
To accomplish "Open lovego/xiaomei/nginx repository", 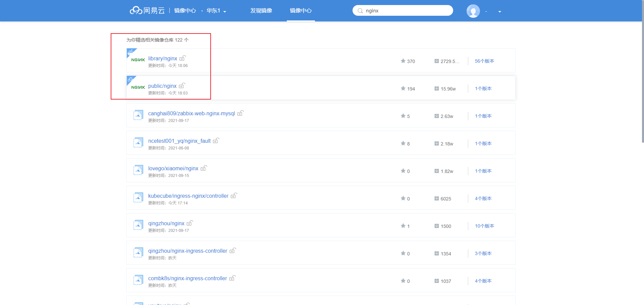I will 173,168.
